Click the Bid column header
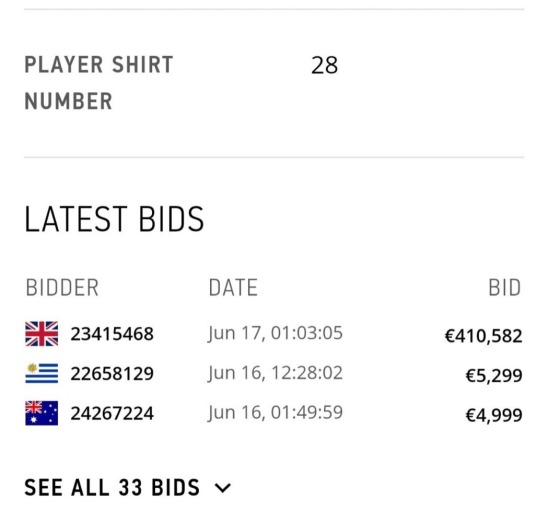The image size is (540, 512). [x=505, y=288]
